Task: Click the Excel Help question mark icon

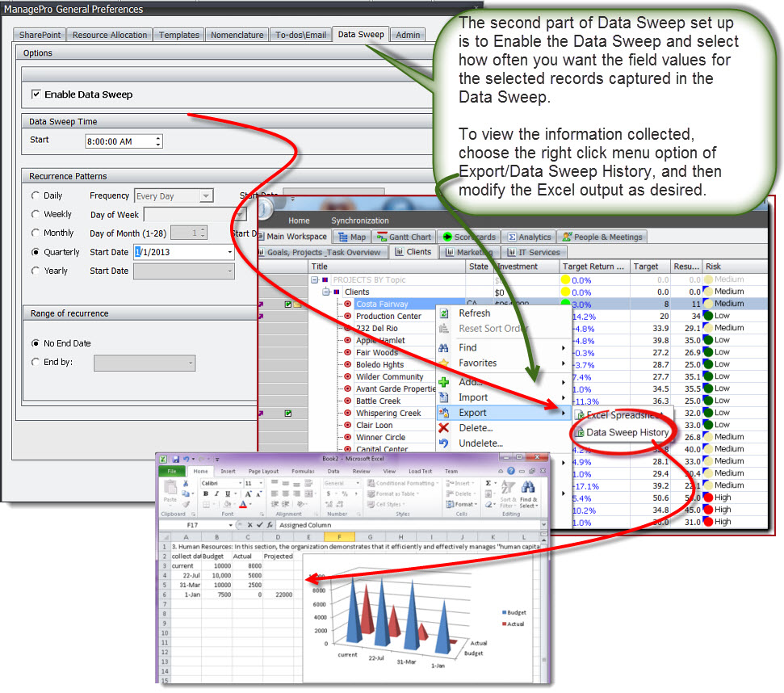Action: point(510,471)
